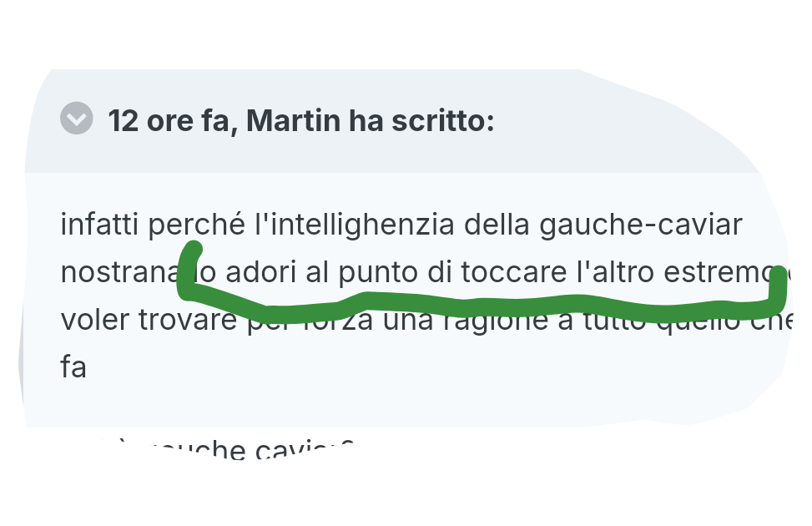Click the word "gauche-caviar" in first line
The height and width of the screenshot is (526, 812).
tap(641, 225)
